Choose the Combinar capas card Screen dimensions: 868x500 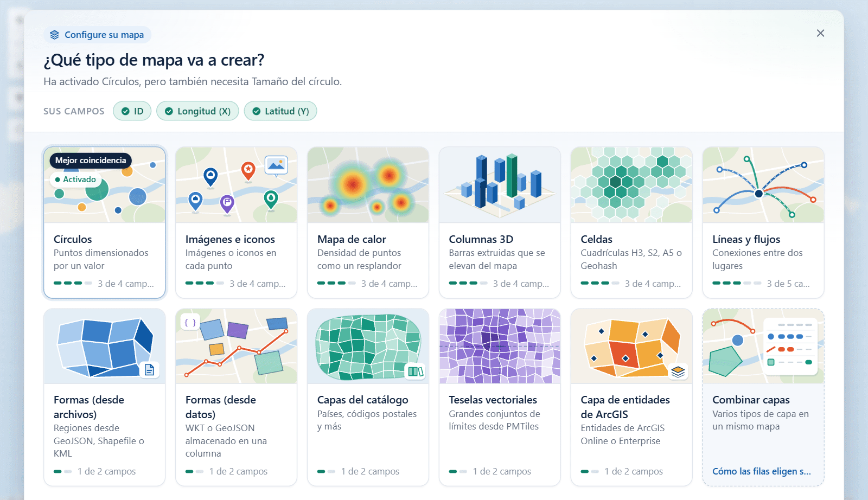tap(763, 397)
